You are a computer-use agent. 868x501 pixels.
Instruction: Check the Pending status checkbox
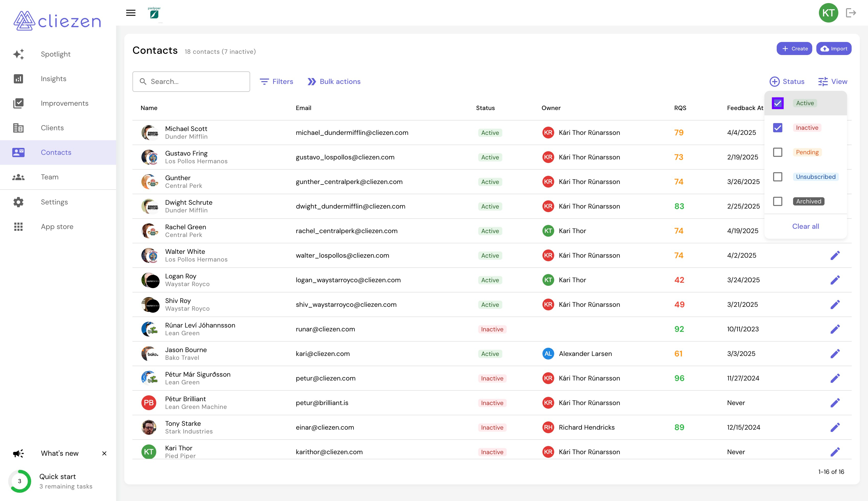coord(777,153)
